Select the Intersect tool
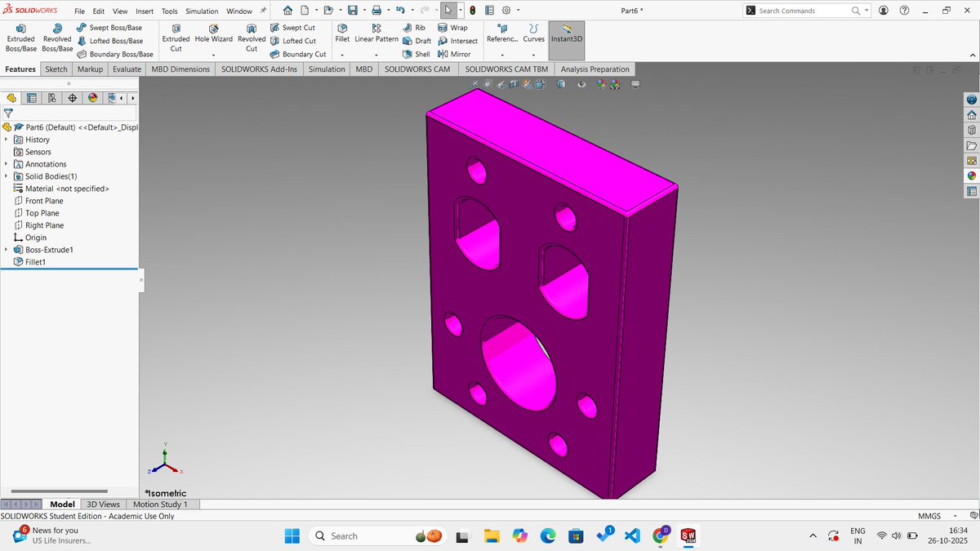Image resolution: width=980 pixels, height=551 pixels. (x=457, y=41)
